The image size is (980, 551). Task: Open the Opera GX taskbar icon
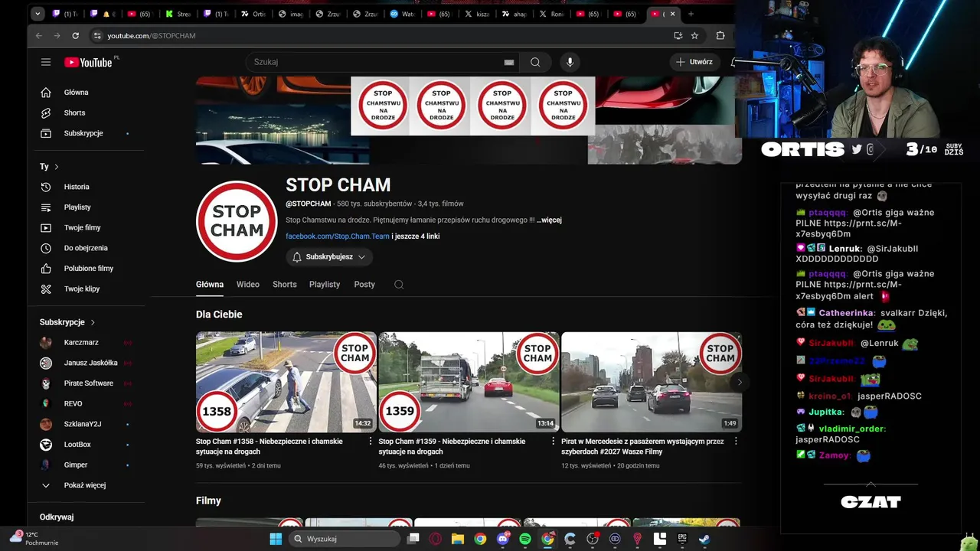click(436, 539)
